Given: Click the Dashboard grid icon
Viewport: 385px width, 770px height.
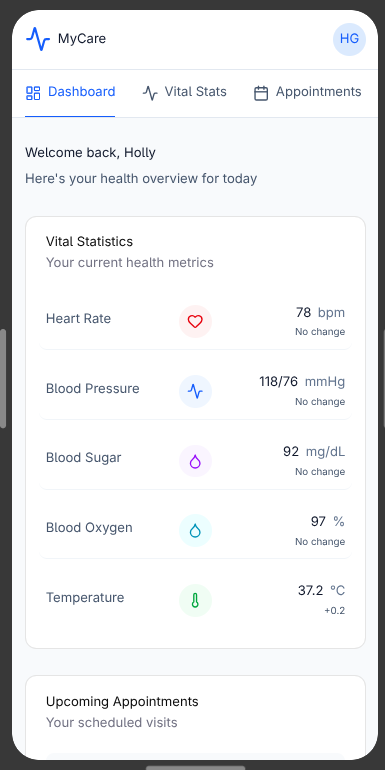Looking at the screenshot, I should point(33,93).
